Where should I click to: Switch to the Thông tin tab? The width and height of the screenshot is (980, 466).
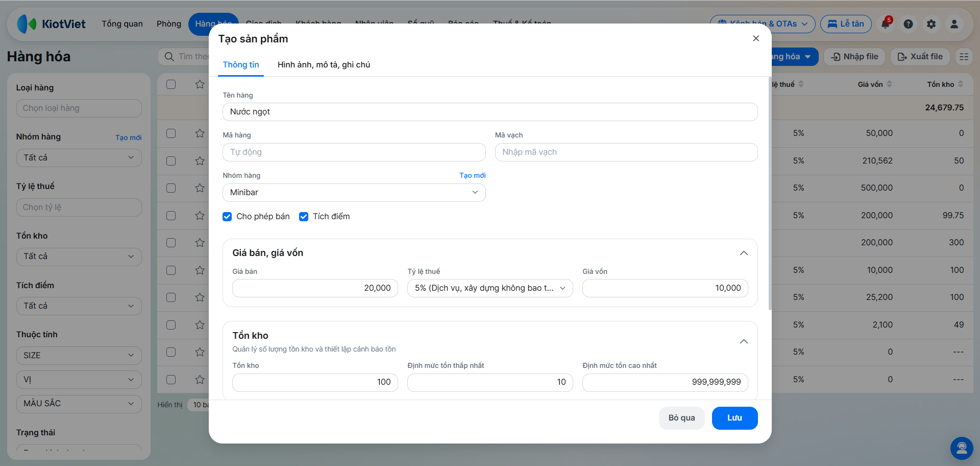pos(241,65)
